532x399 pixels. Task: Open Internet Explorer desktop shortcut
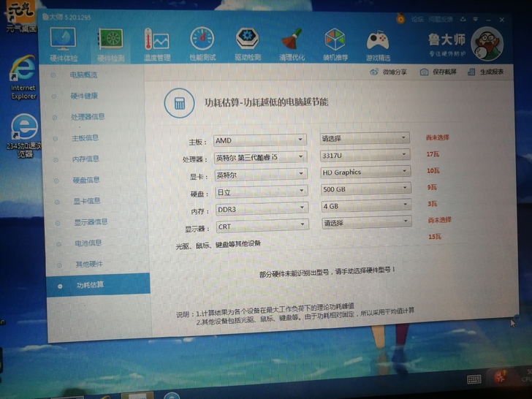click(x=23, y=77)
